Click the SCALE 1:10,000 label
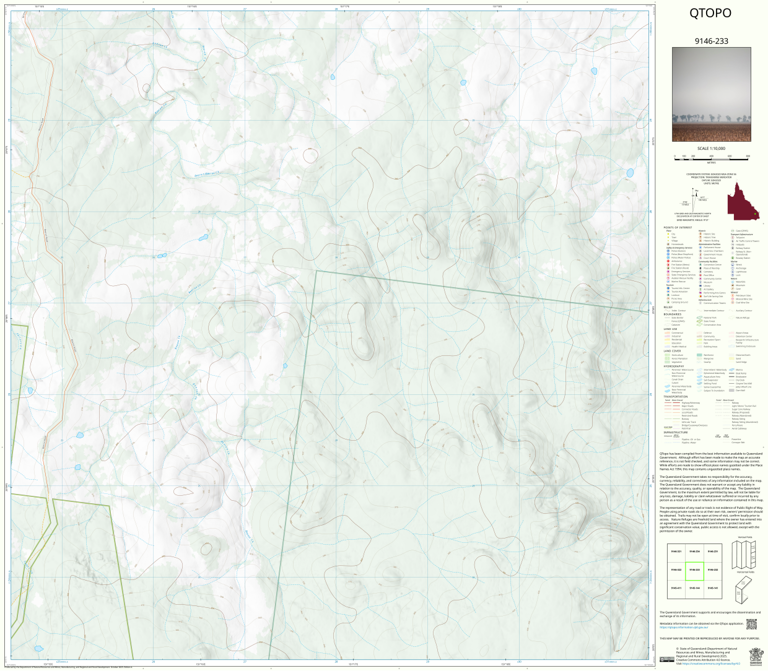The width and height of the screenshot is (768, 671). [x=711, y=148]
